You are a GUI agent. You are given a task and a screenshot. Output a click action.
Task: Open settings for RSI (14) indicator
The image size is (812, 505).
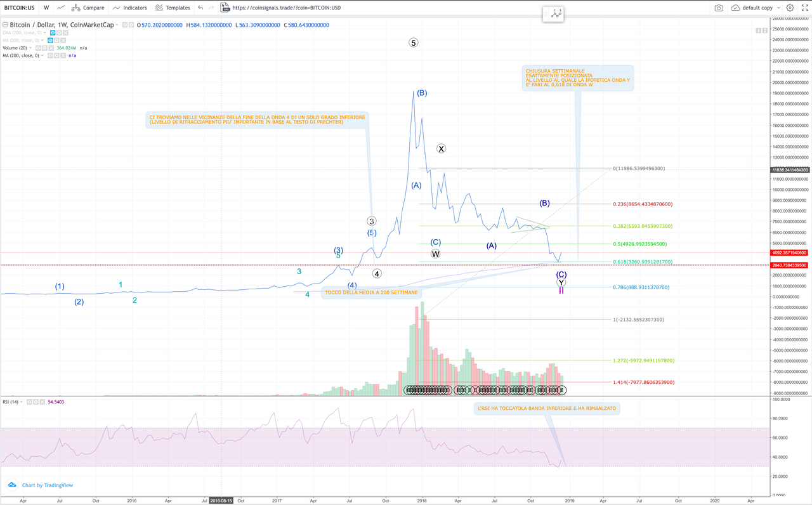coord(36,402)
